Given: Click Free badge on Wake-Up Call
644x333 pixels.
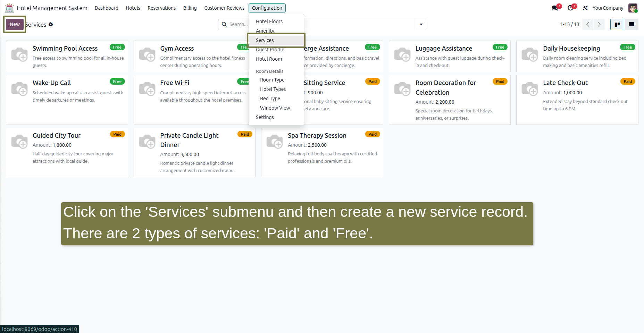Looking at the screenshot, I should pos(117,82).
